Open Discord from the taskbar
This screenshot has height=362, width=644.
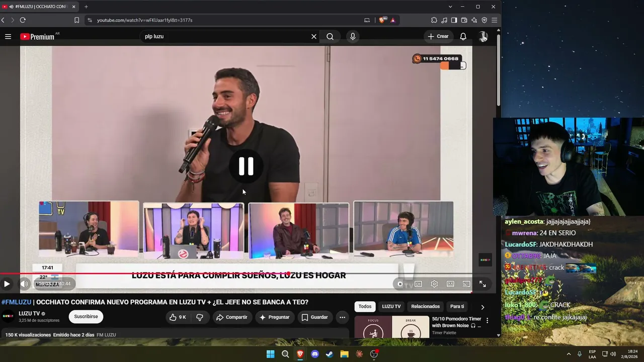(315, 354)
